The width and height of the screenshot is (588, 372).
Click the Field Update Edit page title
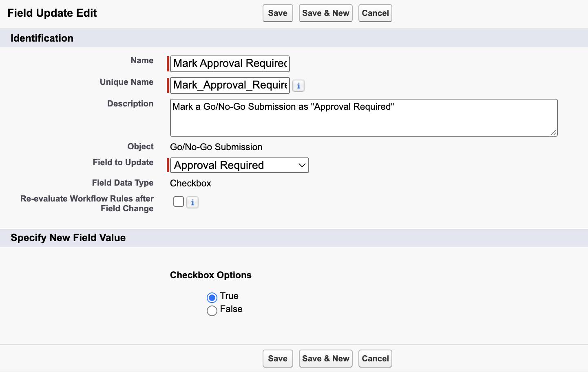[x=52, y=13]
